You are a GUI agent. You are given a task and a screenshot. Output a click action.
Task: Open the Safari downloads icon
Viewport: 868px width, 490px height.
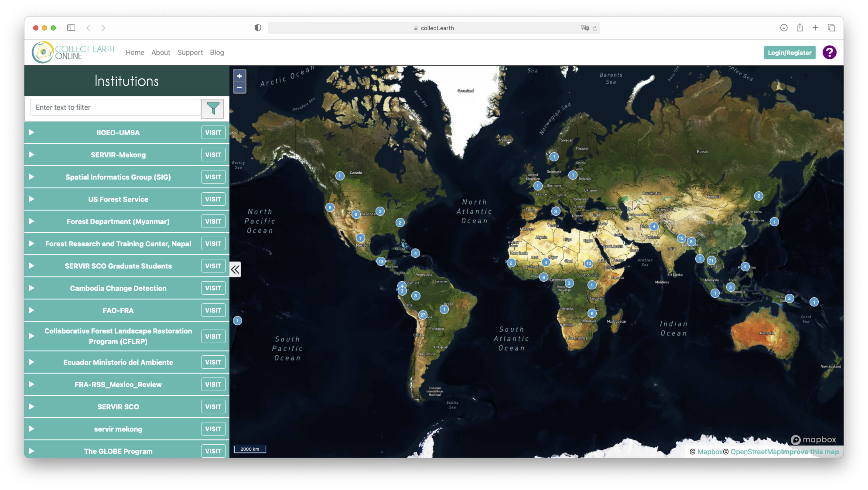click(784, 28)
